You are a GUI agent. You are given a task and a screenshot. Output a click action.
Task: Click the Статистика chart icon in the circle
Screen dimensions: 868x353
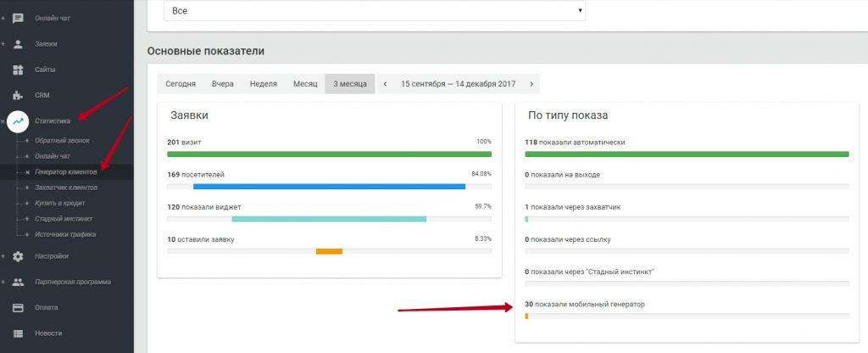pos(19,120)
